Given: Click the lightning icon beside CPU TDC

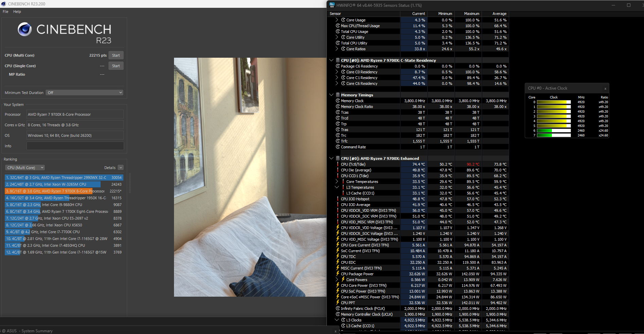Looking at the screenshot, I should [338, 256].
